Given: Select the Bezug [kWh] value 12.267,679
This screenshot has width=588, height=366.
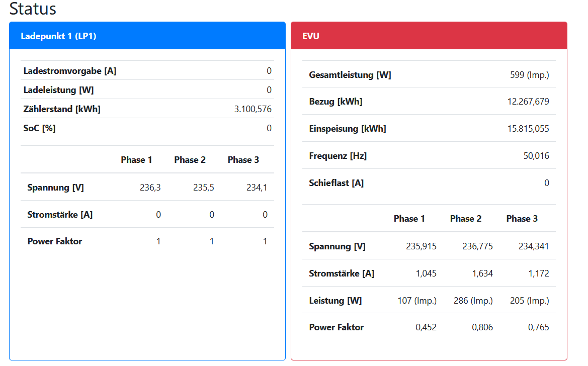Looking at the screenshot, I should 528,102.
